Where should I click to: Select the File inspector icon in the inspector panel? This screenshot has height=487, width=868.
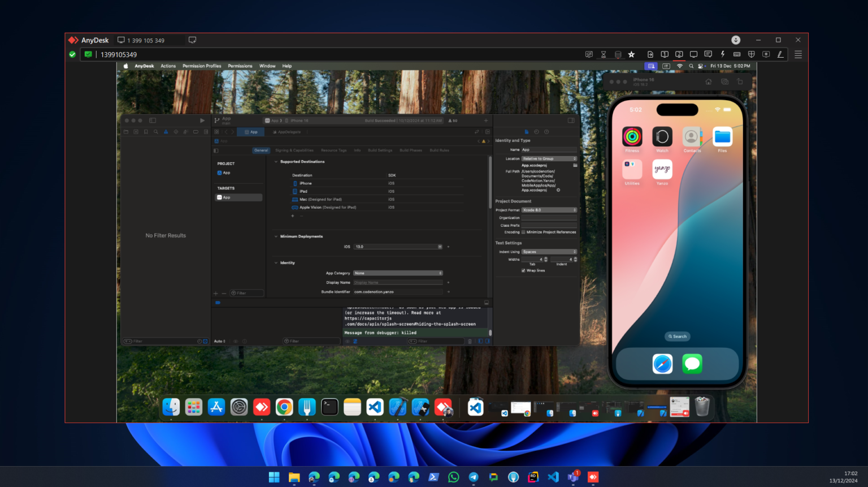(526, 132)
